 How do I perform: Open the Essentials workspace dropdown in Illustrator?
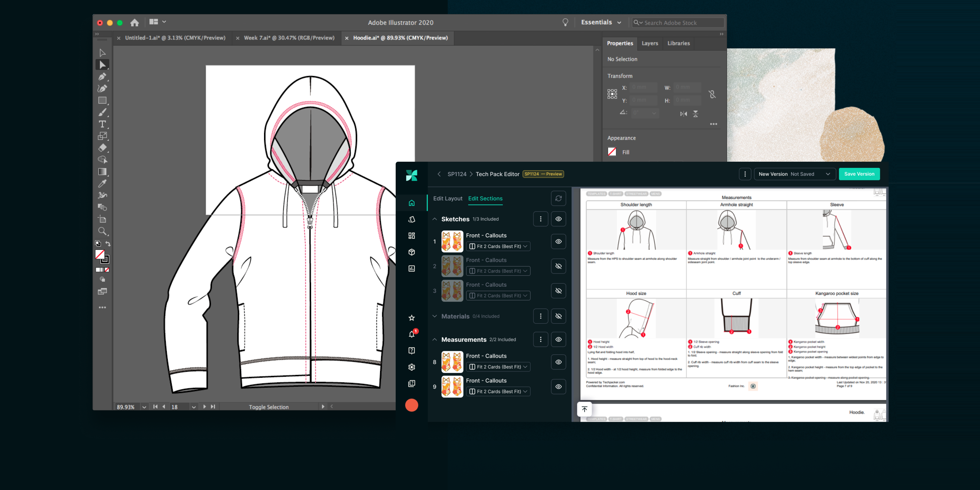tap(601, 22)
